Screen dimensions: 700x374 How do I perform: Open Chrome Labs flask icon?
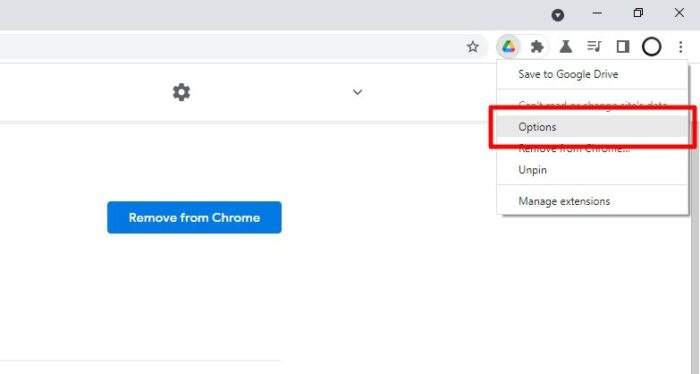pos(566,46)
